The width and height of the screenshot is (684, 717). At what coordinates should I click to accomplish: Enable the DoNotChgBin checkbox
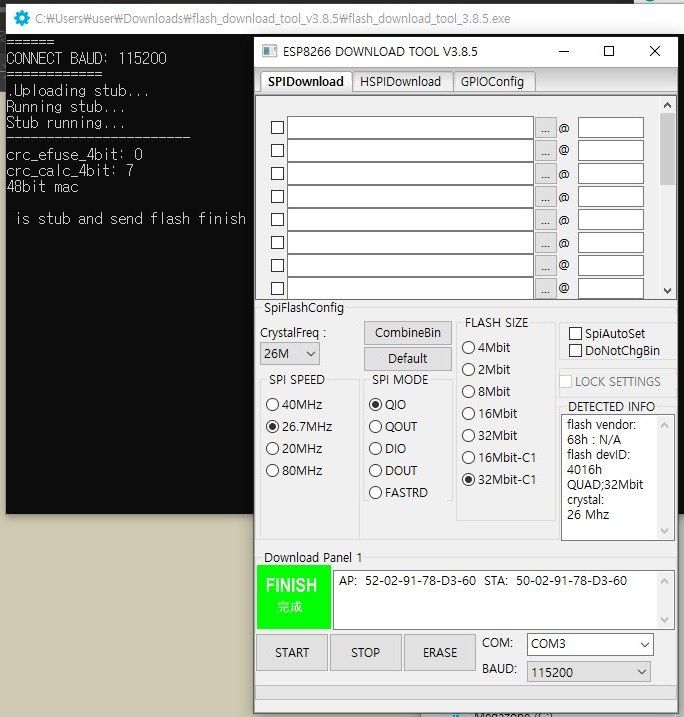(x=575, y=351)
